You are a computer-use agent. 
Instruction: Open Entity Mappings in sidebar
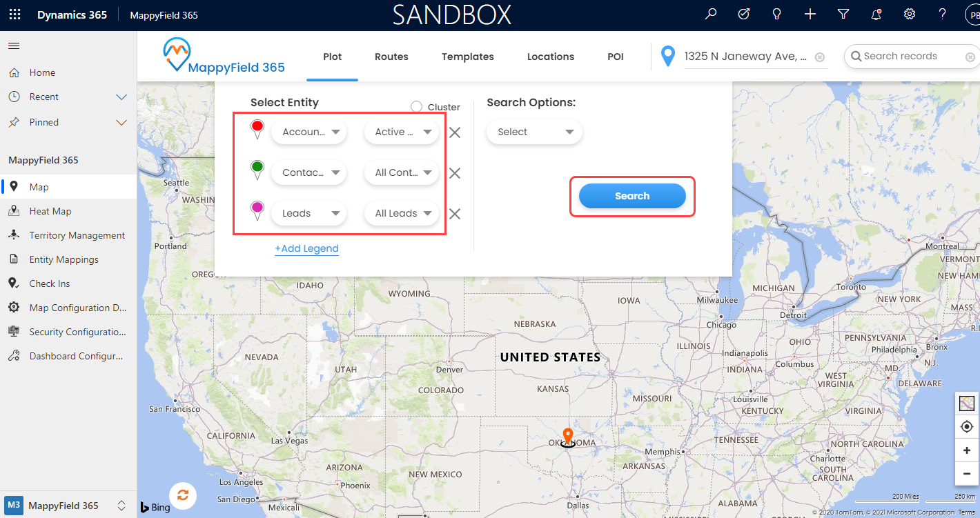coord(68,259)
